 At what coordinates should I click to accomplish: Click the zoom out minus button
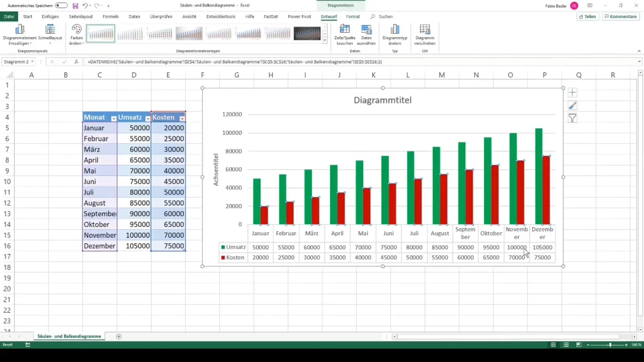[x=588, y=345]
